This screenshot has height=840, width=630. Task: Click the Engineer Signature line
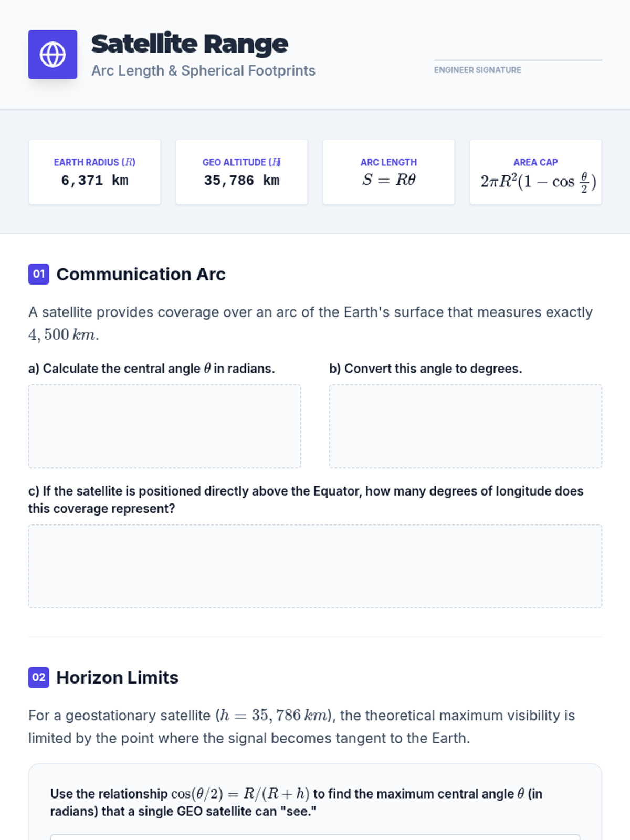click(x=517, y=60)
